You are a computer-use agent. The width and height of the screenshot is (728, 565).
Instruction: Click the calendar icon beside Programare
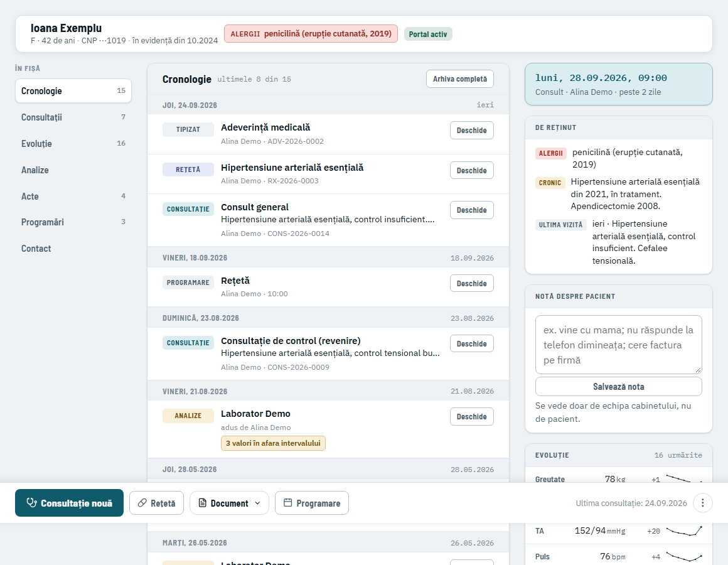pos(288,503)
